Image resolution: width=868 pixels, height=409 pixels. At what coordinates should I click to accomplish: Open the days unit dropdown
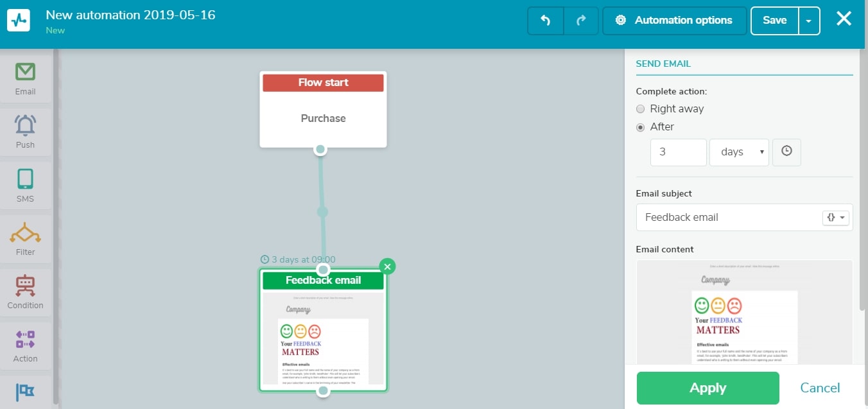(x=739, y=152)
